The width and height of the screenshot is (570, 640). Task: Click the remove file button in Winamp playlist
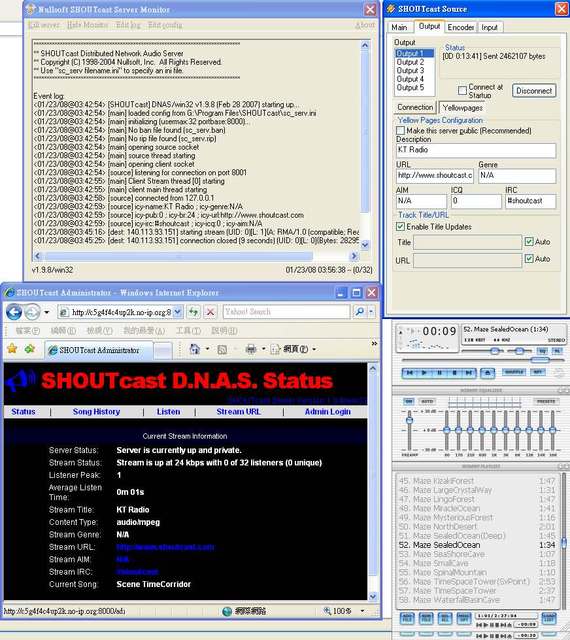(x=426, y=619)
